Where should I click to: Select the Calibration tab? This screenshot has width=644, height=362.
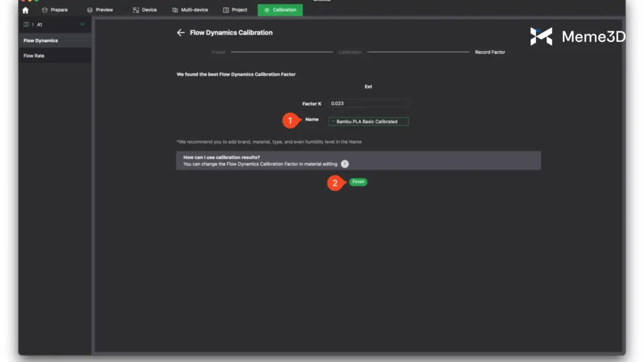(280, 10)
